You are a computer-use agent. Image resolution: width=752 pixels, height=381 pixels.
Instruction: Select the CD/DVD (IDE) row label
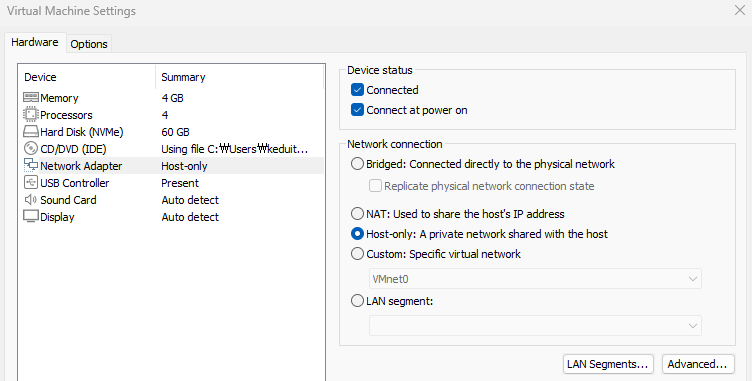[73, 149]
